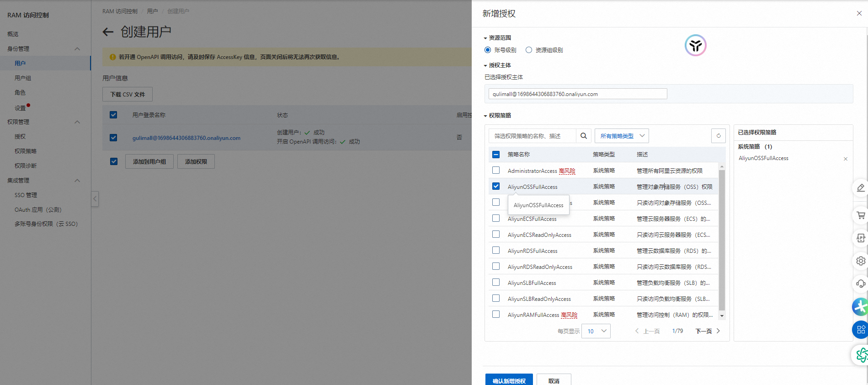Click the search magnifier icon in policy filter
Image resolution: width=868 pixels, height=385 pixels.
coord(584,136)
